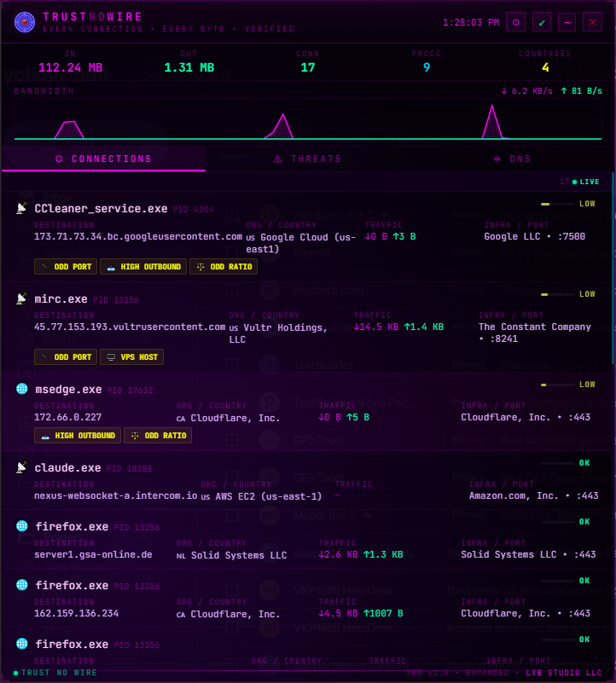
Task: Select the claude.exe process name
Action: click(67, 468)
